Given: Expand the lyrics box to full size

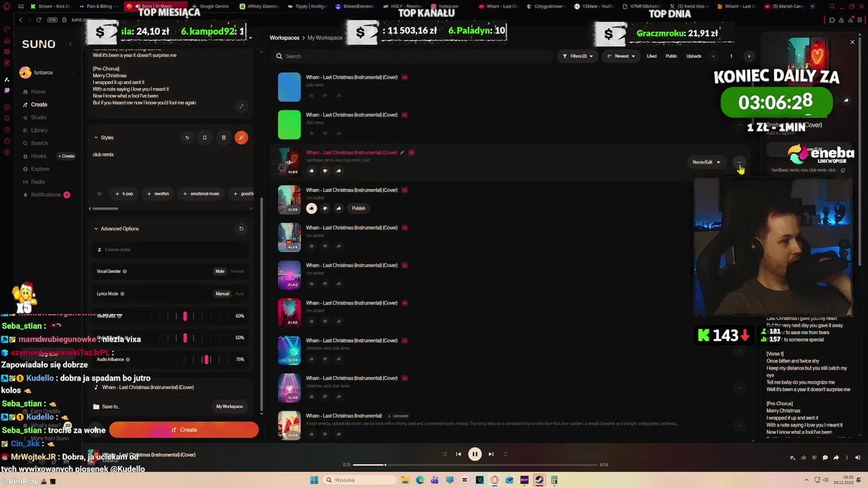Looking at the screenshot, I should pos(241,106).
